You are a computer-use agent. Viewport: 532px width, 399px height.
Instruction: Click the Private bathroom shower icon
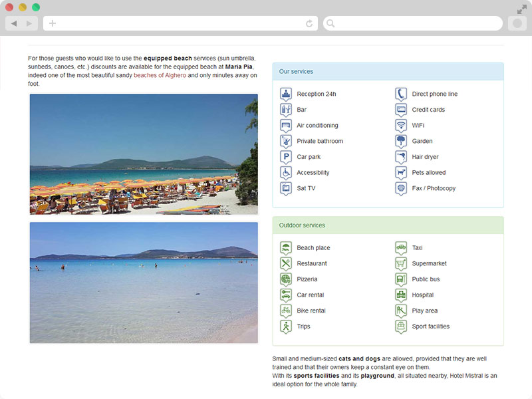pos(286,141)
